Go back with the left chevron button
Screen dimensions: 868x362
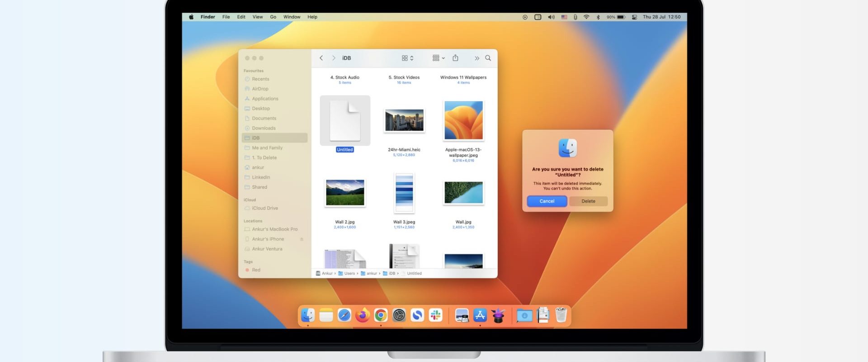[321, 58]
